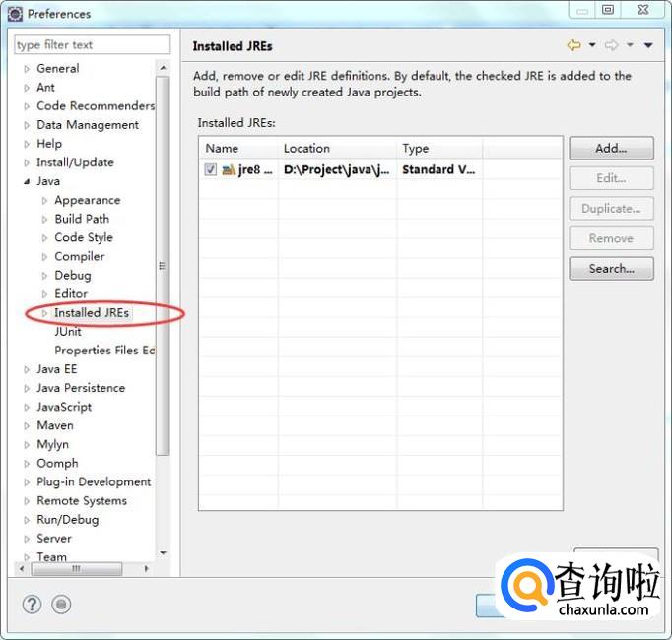
Task: Select Server in the tree
Action: (x=54, y=539)
